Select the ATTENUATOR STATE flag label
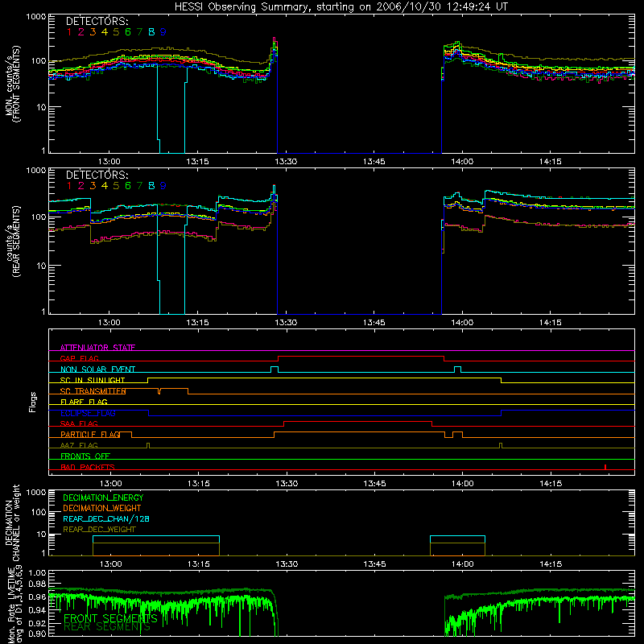This screenshot has width=644, height=644. (x=97, y=348)
